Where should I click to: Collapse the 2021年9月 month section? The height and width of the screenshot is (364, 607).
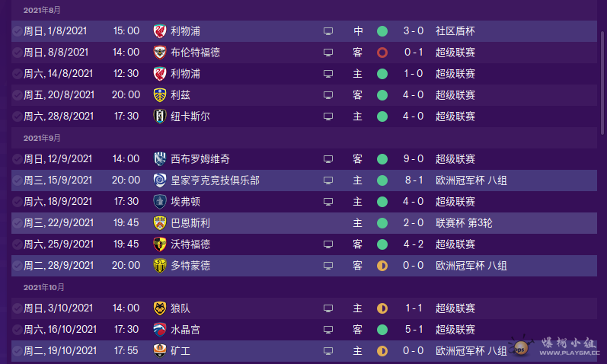click(42, 138)
